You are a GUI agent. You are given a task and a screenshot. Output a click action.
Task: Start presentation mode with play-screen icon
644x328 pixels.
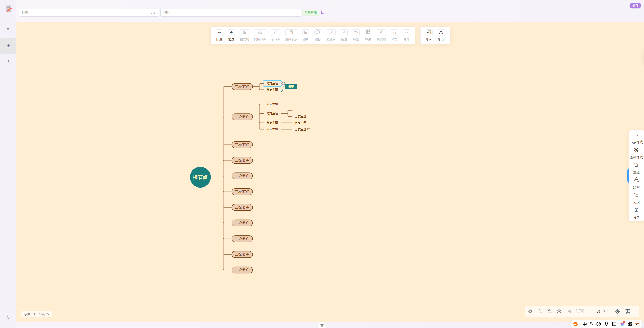[628, 311]
